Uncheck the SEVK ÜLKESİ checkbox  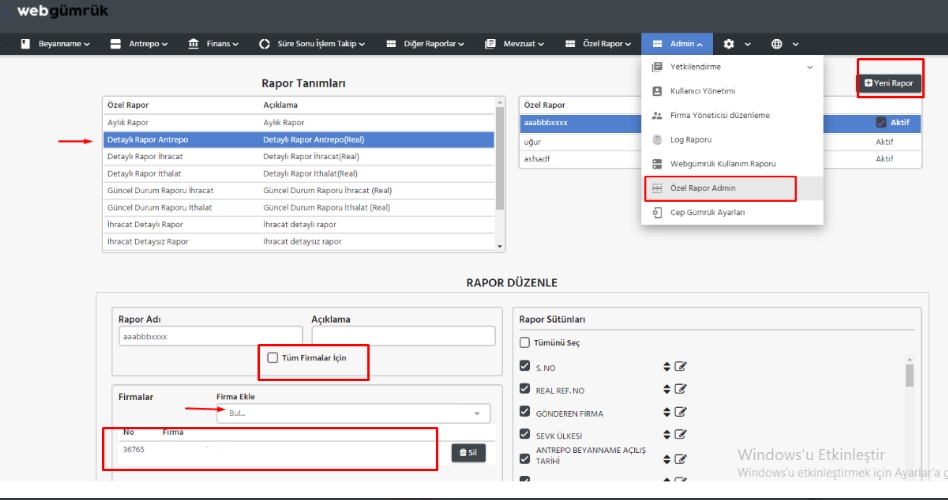point(525,434)
